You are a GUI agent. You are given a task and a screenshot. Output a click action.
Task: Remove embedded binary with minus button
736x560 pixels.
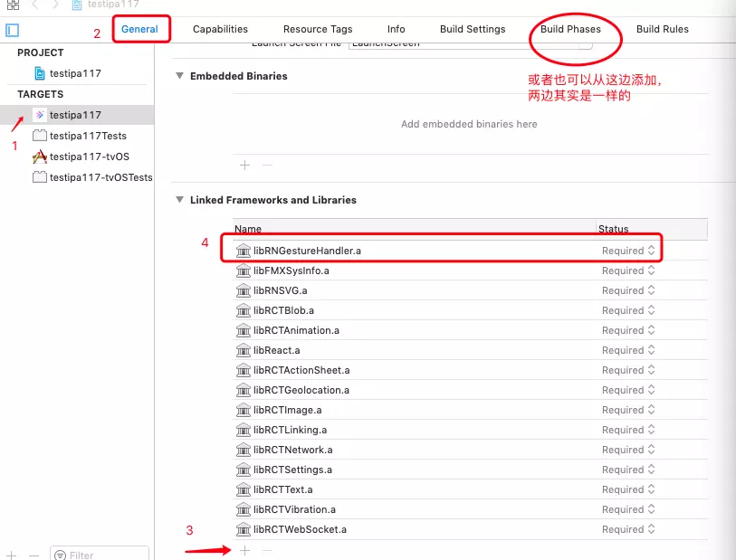[268, 165]
